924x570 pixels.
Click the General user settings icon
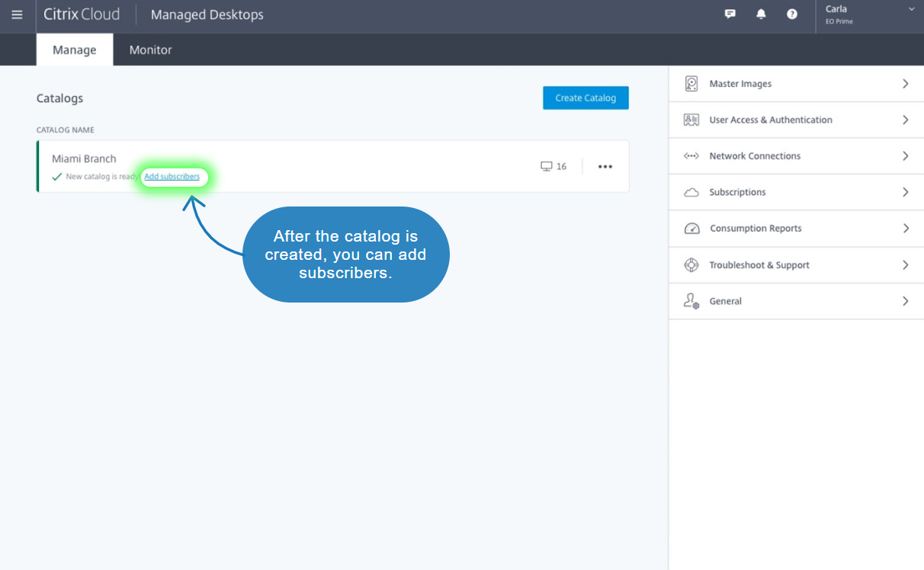pos(691,301)
